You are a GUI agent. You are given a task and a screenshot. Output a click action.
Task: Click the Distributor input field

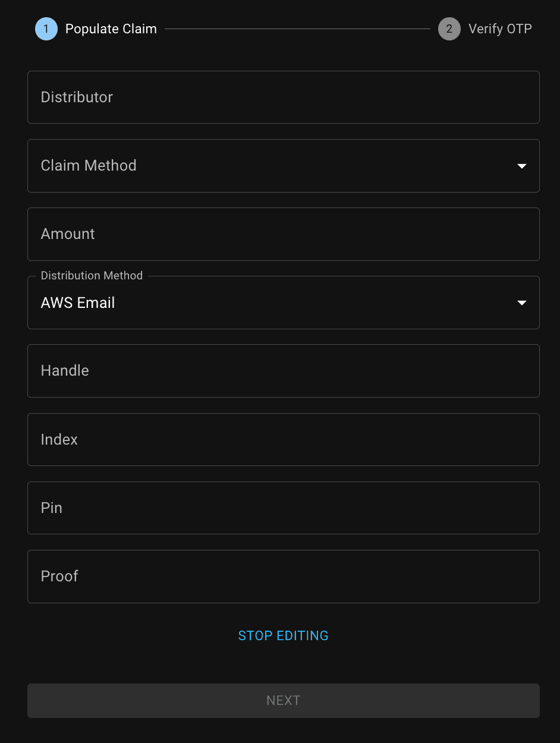[x=284, y=97]
